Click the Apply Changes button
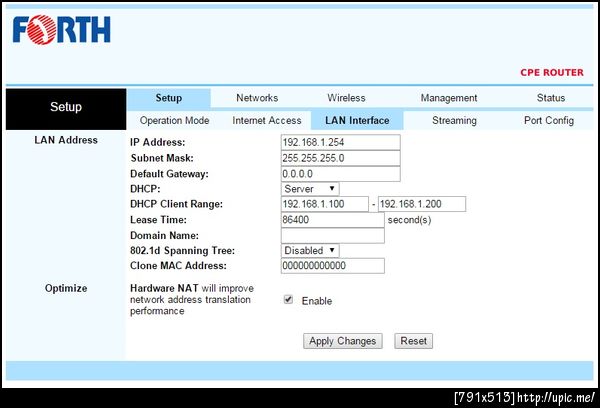This screenshot has width=600, height=408. [x=343, y=341]
